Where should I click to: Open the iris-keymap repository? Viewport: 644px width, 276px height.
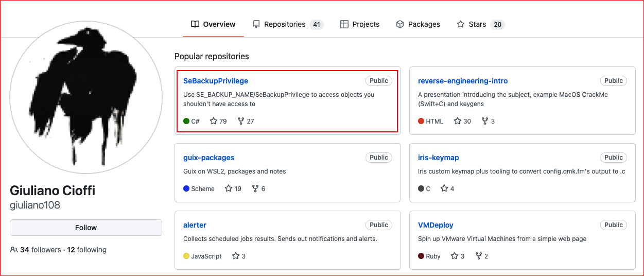tap(439, 158)
